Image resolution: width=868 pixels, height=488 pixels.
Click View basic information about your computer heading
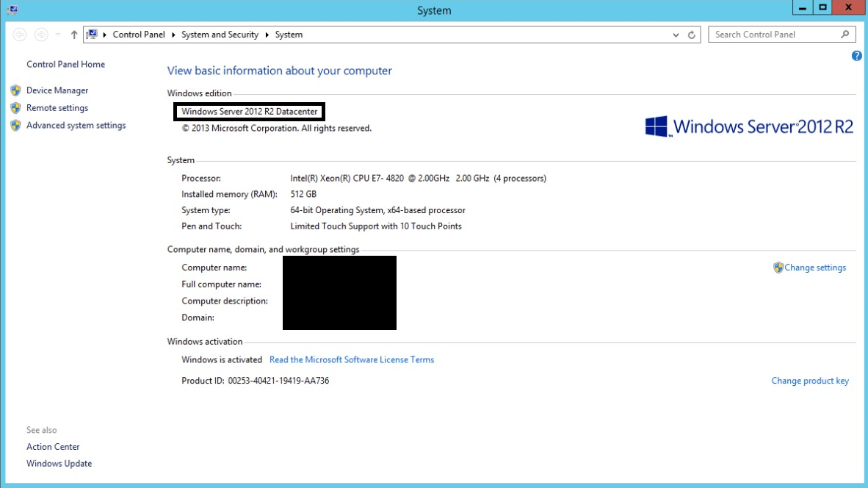280,71
